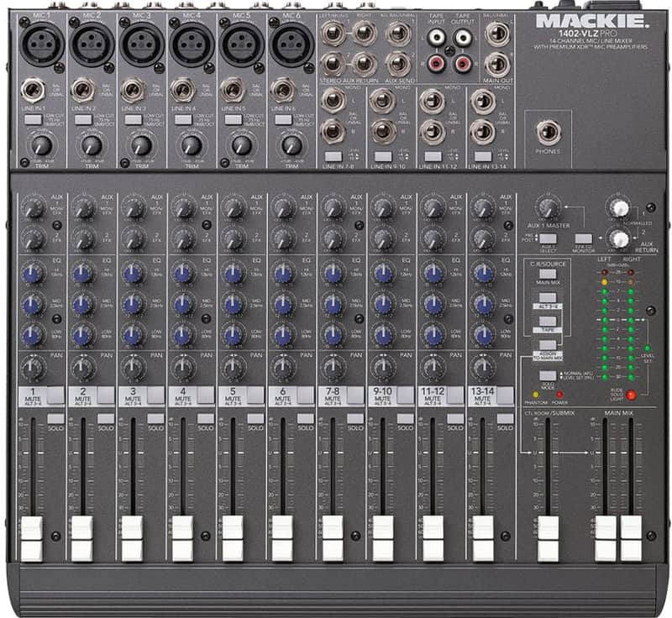Image resolution: width=672 pixels, height=618 pixels.
Task: Solo stereo channel 11-12
Action: (455, 418)
